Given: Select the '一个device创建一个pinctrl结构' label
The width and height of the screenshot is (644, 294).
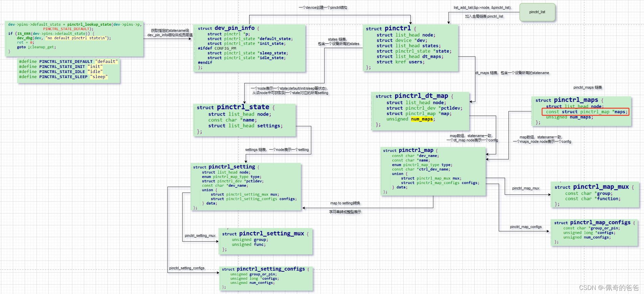Looking at the screenshot, I should pos(323,7).
